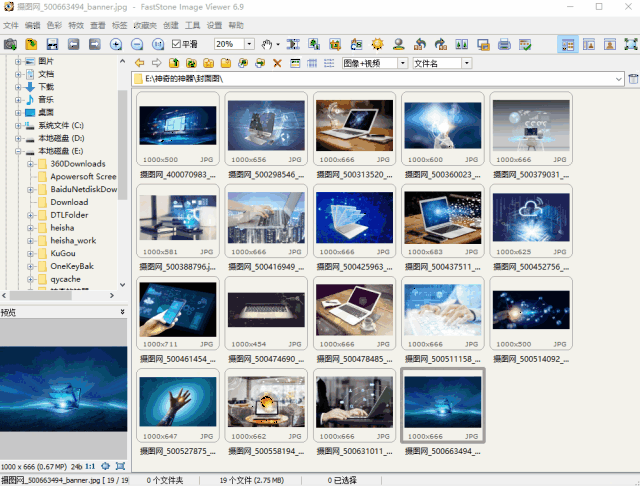Open the 色彩 menu
640x486 pixels.
coord(54,25)
